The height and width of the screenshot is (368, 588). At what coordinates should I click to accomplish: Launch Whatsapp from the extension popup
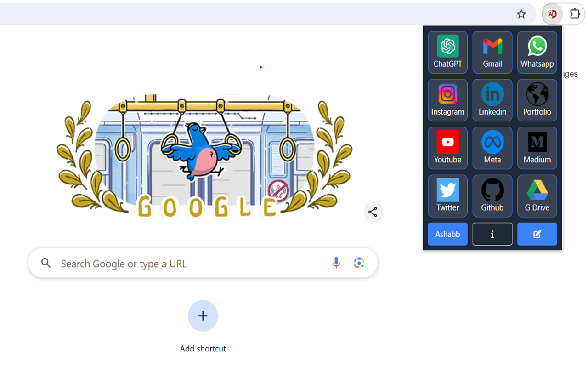(537, 52)
